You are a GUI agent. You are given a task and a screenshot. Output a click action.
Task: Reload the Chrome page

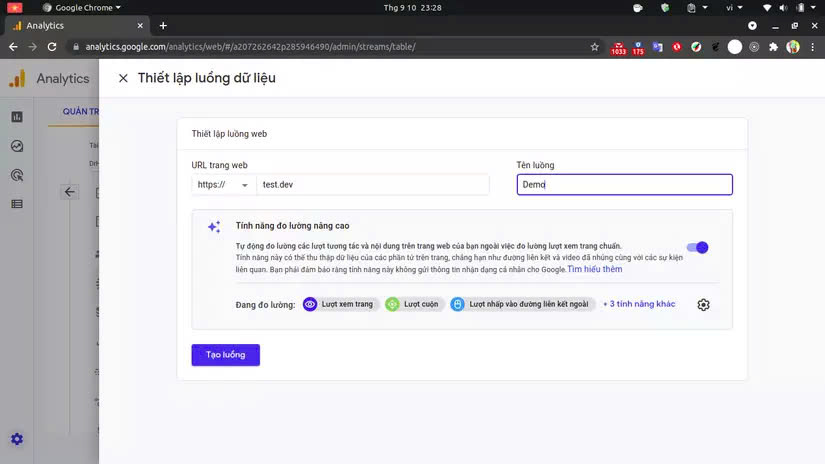tap(52, 47)
